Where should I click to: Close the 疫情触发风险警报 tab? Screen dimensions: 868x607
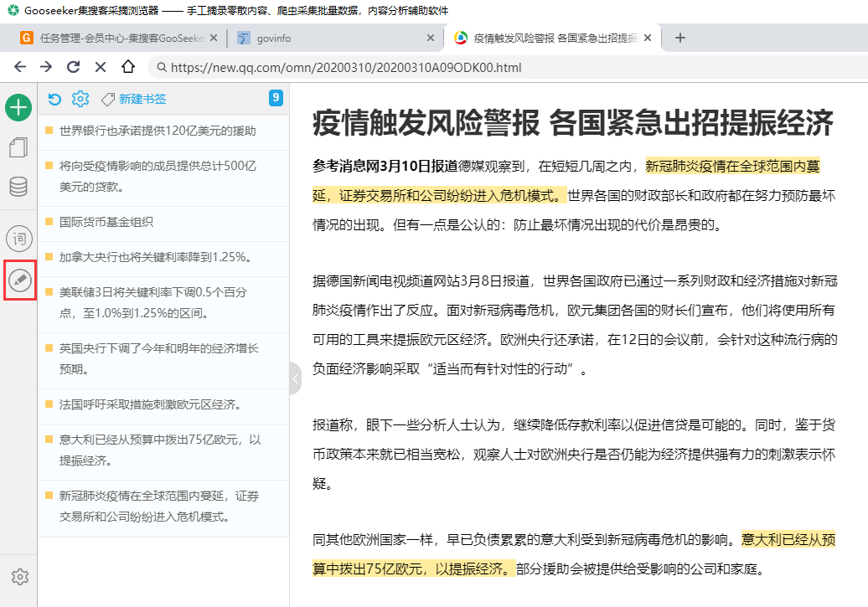648,39
